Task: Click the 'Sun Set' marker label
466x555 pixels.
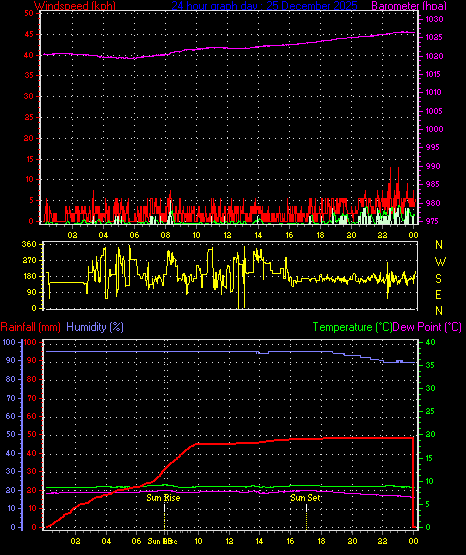Action: point(305,498)
